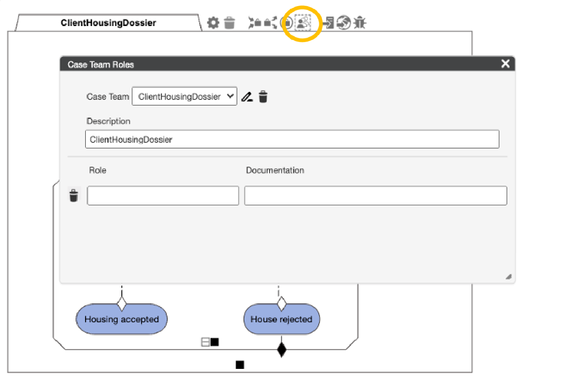Viewport: 580px width, 392px height.
Task: Open case properties with the gear icon
Action: click(x=213, y=23)
